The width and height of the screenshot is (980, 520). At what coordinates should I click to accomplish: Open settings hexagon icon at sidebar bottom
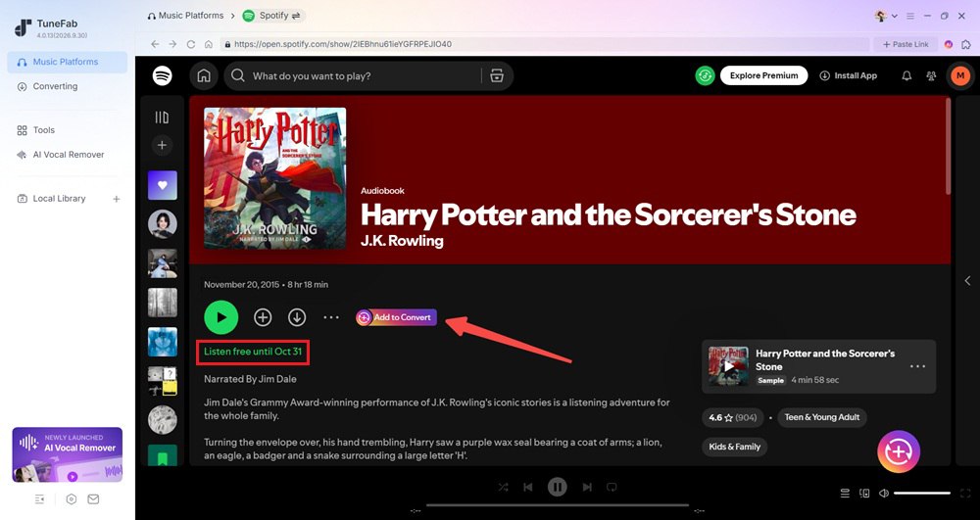click(x=72, y=499)
